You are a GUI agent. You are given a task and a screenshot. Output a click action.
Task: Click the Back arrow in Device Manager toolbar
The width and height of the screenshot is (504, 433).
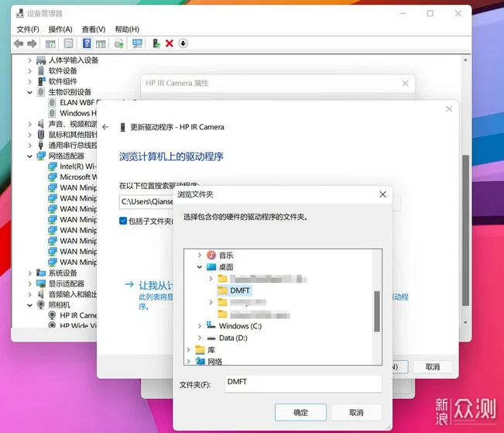(x=19, y=43)
